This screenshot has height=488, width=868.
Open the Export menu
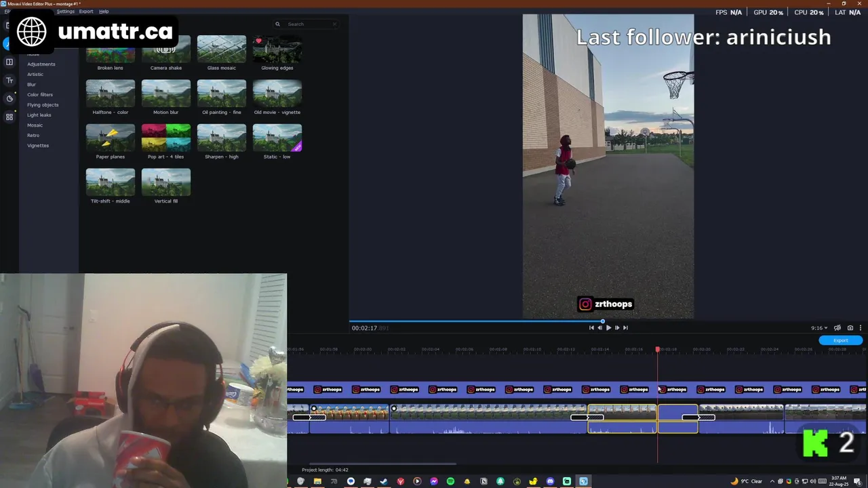pyautogui.click(x=86, y=12)
